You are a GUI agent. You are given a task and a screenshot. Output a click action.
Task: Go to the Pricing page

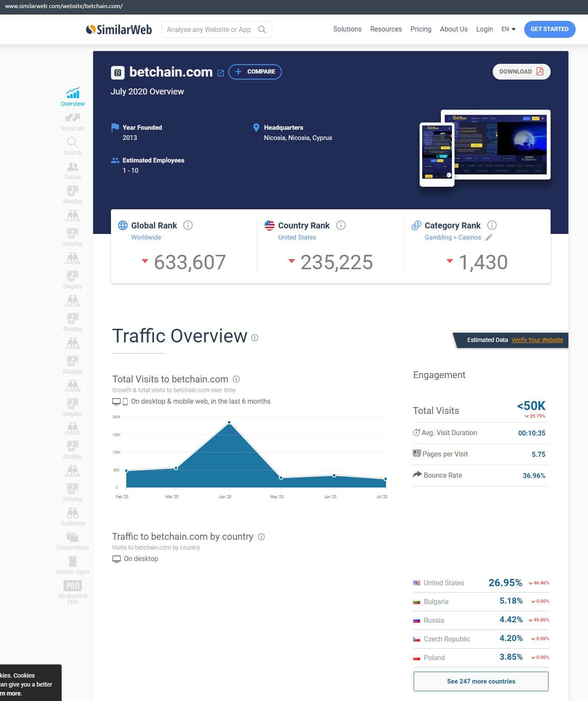click(421, 29)
